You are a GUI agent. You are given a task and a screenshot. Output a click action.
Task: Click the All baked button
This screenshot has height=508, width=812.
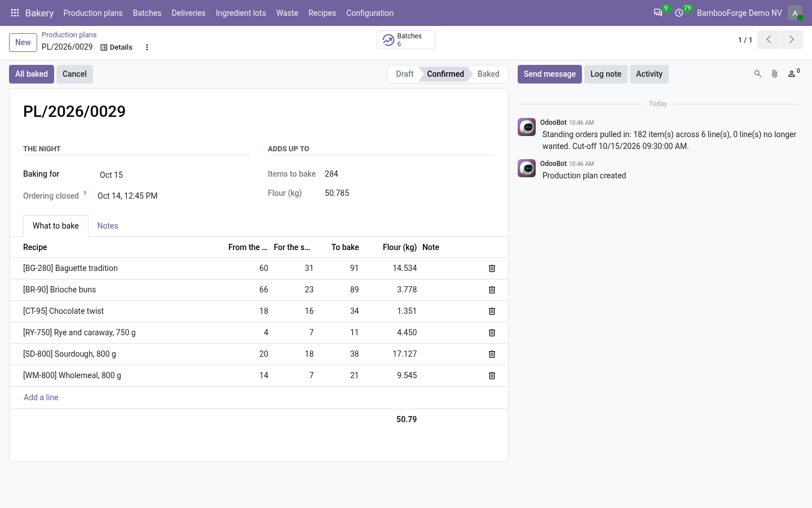[x=32, y=74]
